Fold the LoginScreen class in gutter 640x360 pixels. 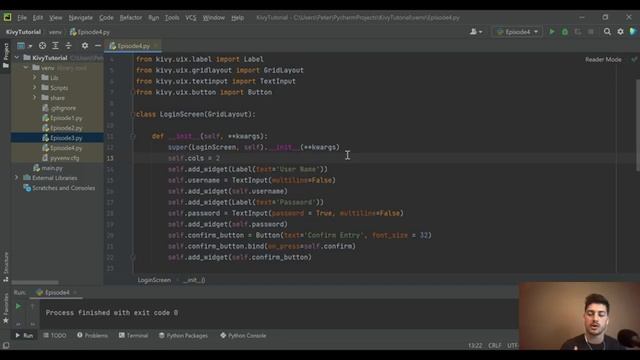[x=133, y=115]
